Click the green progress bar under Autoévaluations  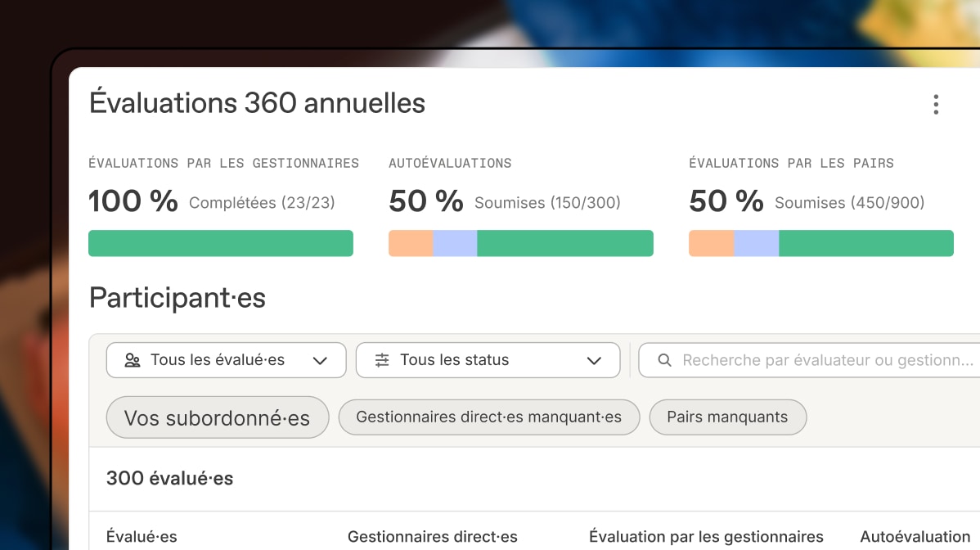pyautogui.click(x=564, y=243)
